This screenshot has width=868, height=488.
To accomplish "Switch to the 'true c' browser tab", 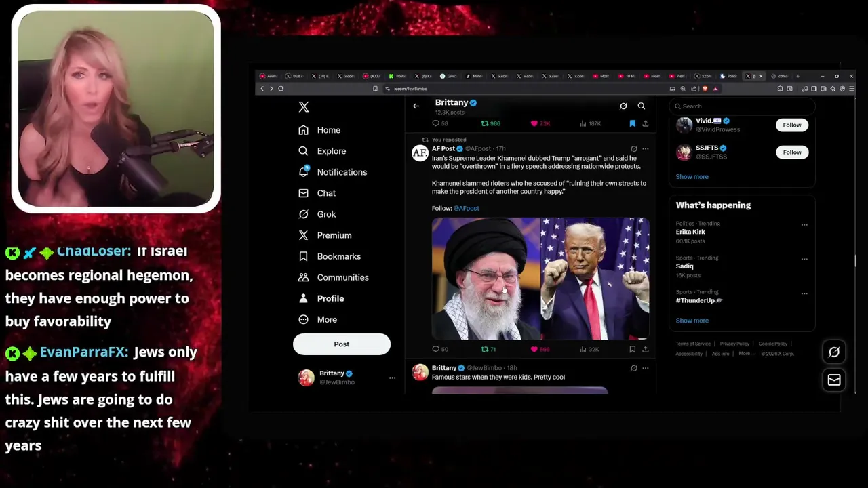I will point(294,76).
